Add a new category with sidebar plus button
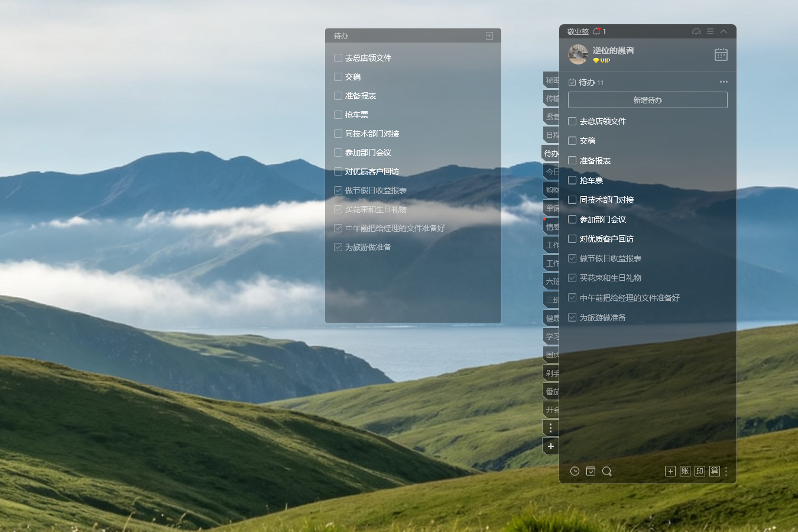 pos(551,446)
